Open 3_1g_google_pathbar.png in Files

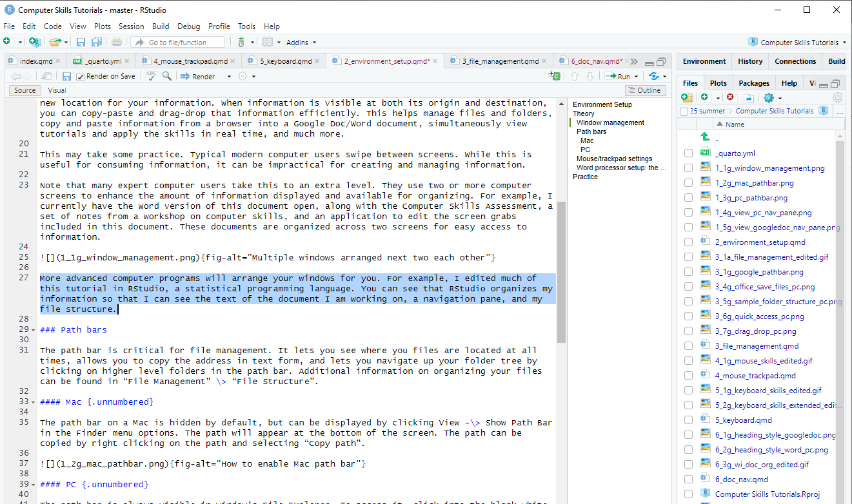[759, 272]
